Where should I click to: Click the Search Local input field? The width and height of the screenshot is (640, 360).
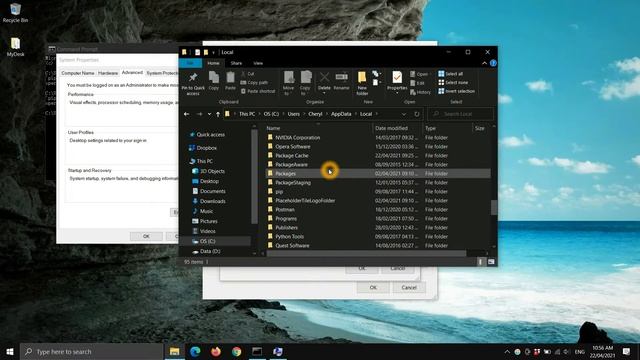461,114
